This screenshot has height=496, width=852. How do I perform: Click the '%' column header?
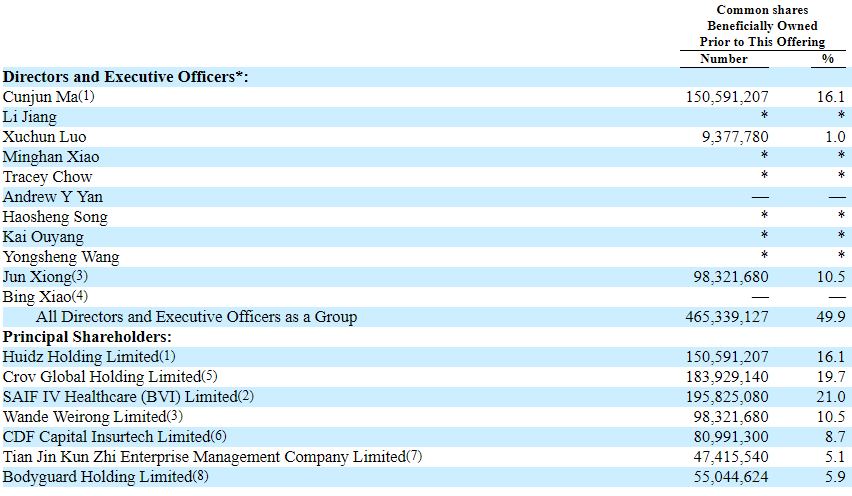828,59
